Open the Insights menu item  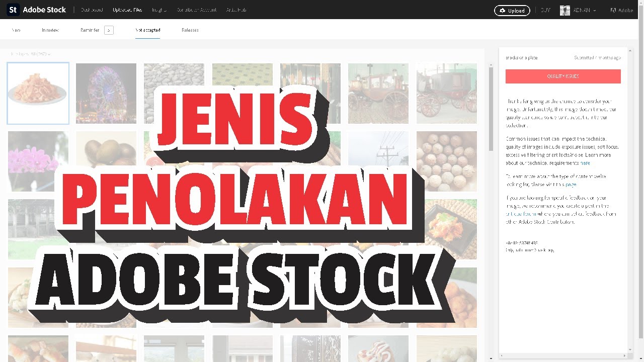click(159, 10)
